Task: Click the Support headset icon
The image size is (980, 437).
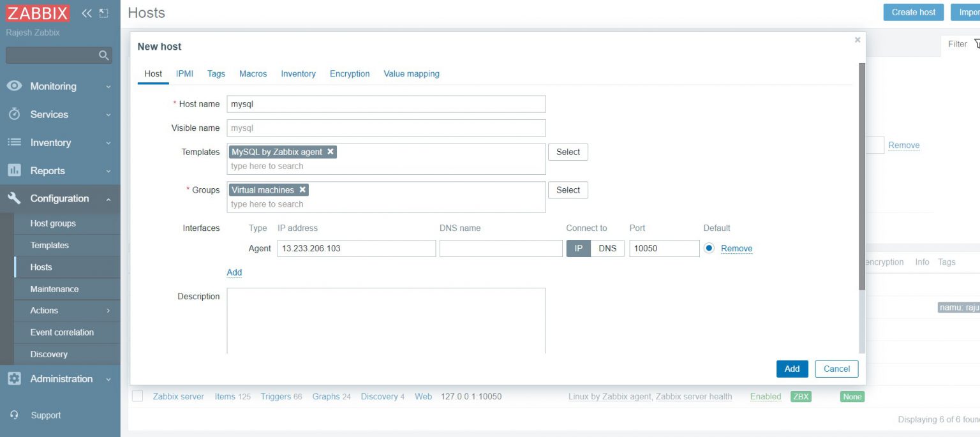Action: click(x=14, y=415)
